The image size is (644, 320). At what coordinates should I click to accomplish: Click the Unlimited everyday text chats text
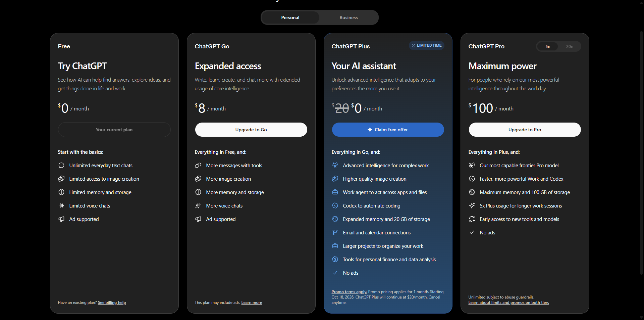101,166
